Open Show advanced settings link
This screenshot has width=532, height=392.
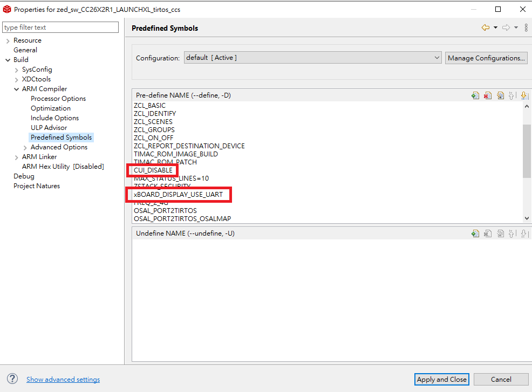(x=63, y=380)
